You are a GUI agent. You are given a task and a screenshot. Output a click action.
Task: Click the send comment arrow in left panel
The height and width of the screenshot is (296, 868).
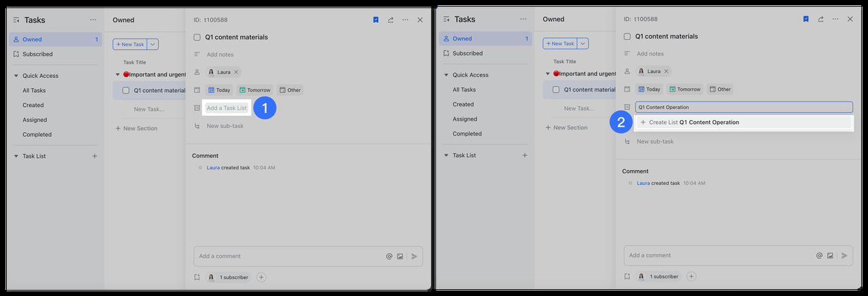coord(414,257)
